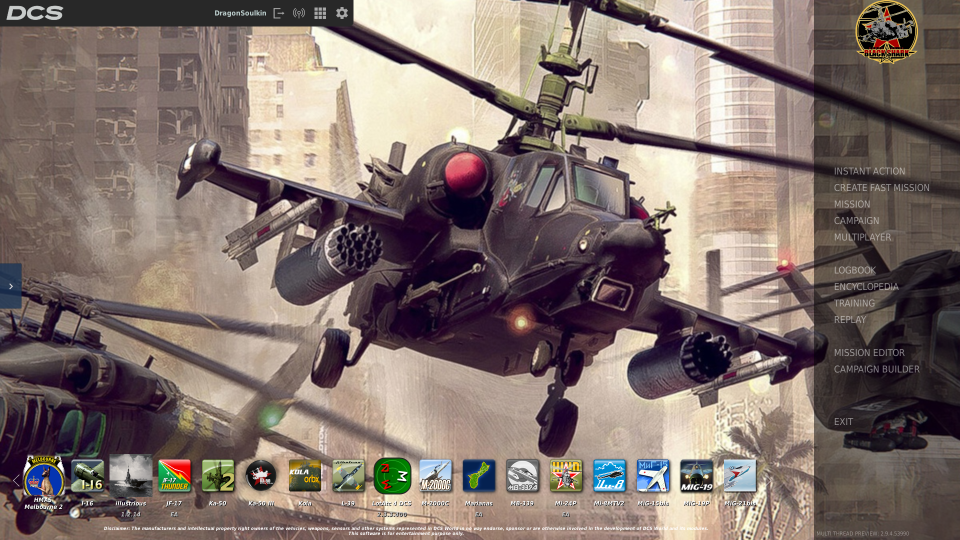The height and width of the screenshot is (540, 960).
Task: Open the Module Manager grid icon
Action: click(x=320, y=13)
